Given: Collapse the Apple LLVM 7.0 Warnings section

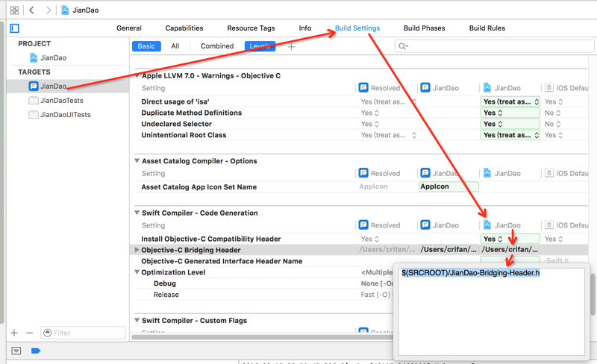Looking at the screenshot, I should [x=137, y=75].
